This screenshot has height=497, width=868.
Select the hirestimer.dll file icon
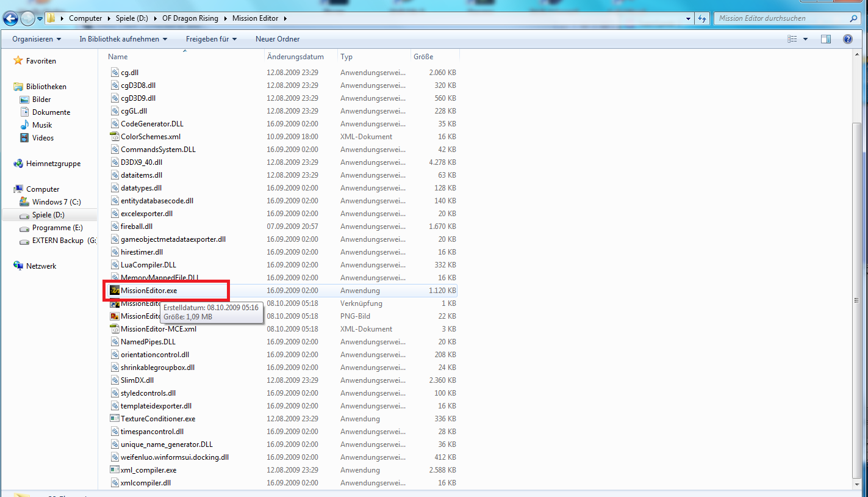pyautogui.click(x=115, y=252)
